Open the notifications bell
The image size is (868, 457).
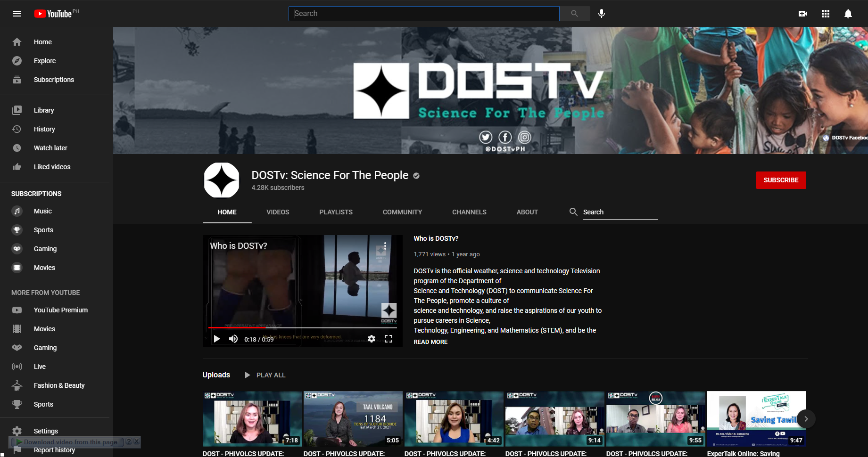(x=848, y=14)
